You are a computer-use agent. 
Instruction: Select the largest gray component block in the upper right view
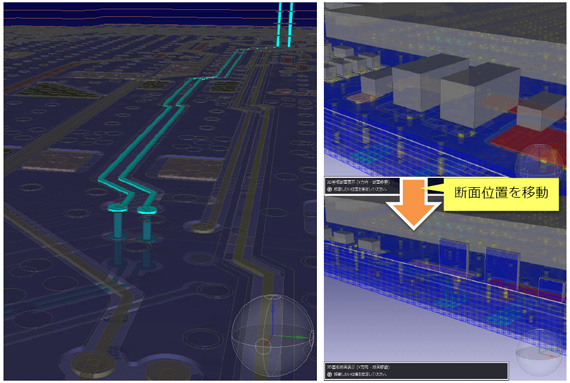(x=480, y=97)
